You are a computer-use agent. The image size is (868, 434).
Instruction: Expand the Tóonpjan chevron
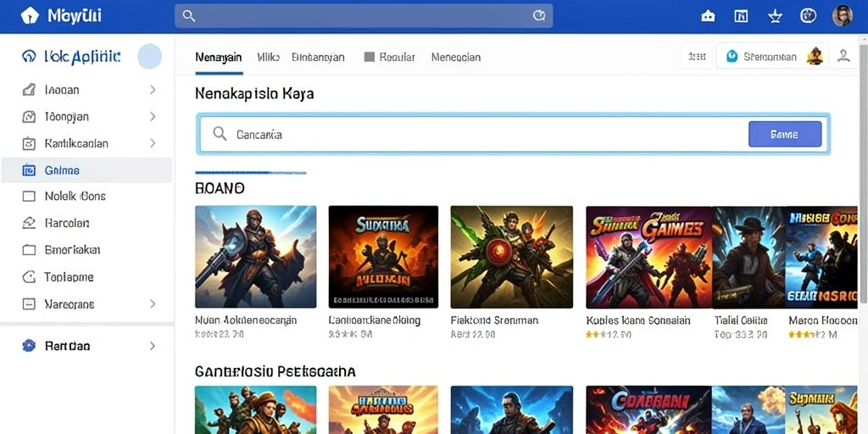pyautogui.click(x=153, y=117)
